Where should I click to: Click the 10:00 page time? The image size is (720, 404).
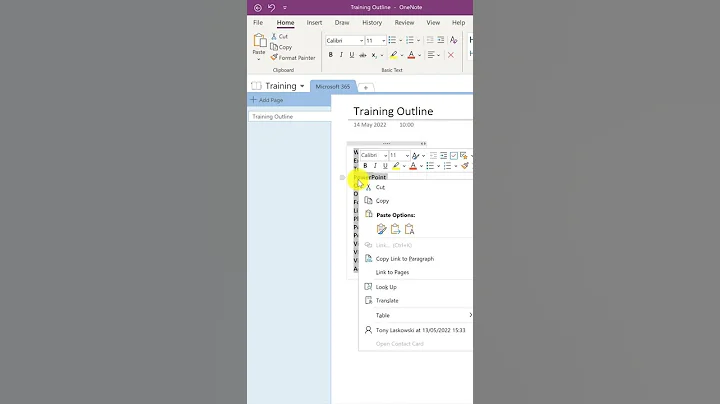click(406, 125)
